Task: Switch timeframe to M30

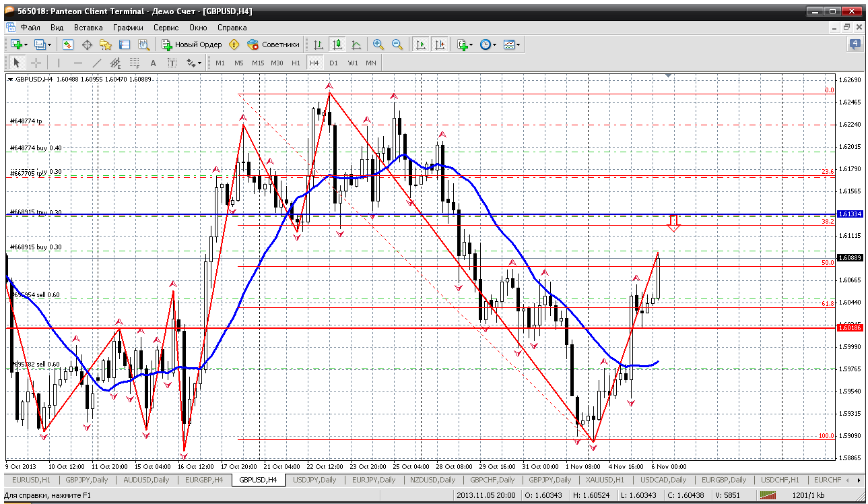Action: [277, 63]
